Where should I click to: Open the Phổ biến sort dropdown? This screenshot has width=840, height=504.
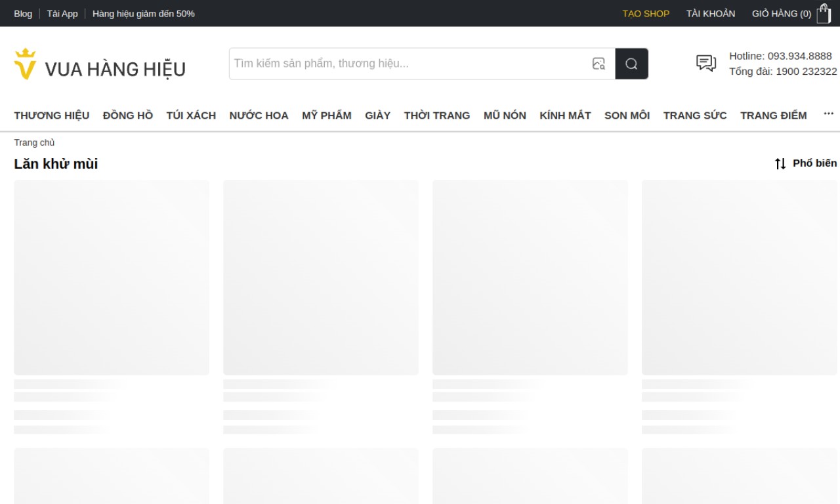coord(806,163)
